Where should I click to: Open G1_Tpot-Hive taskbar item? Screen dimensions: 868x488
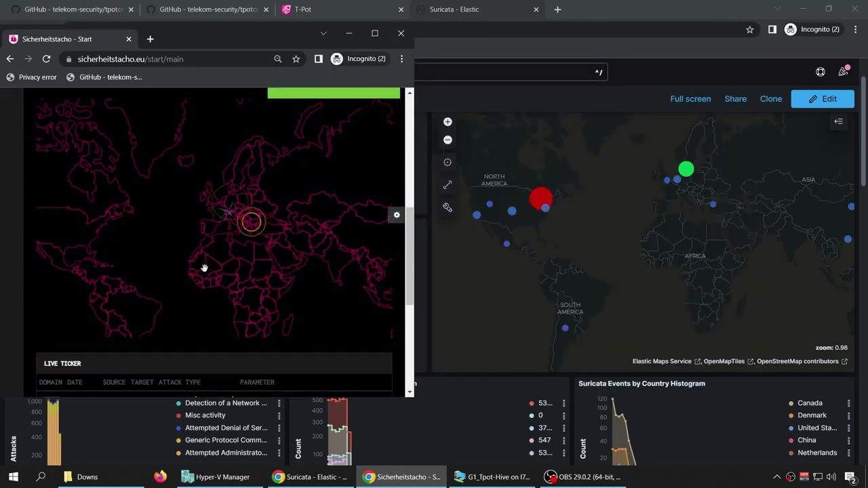[x=494, y=476]
